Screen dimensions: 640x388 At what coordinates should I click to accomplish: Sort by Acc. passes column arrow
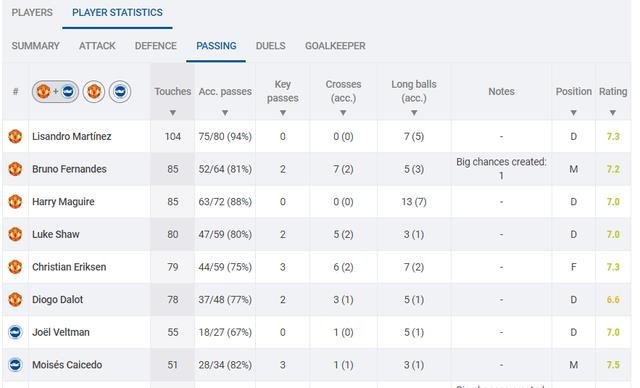(x=225, y=113)
